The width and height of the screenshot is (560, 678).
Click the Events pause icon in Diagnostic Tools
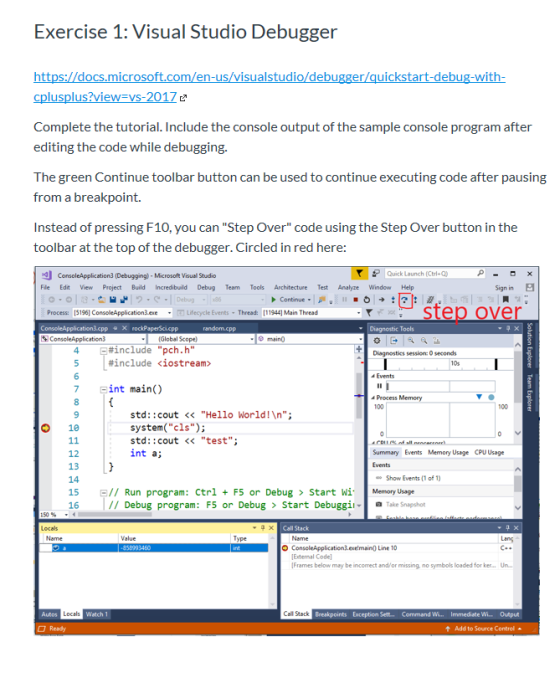pos(379,386)
